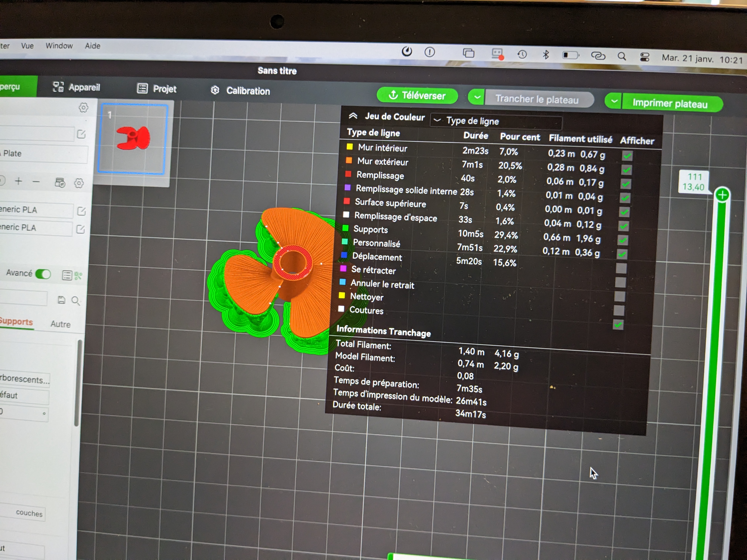747x560 pixels.
Task: Uncheck display of Coutures
Action: point(618,324)
